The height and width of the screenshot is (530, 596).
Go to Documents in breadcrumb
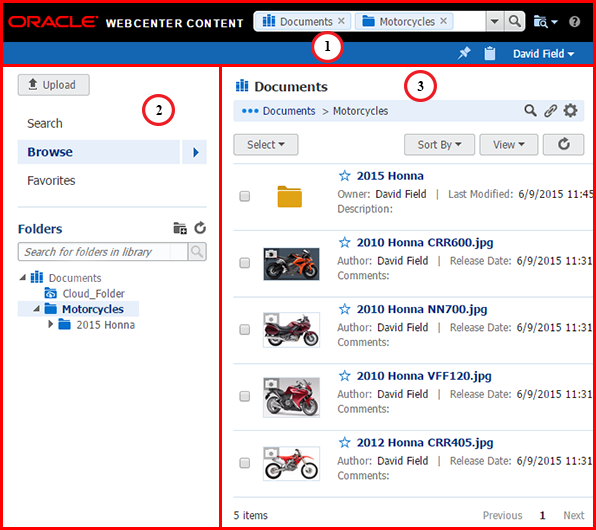pos(289,111)
